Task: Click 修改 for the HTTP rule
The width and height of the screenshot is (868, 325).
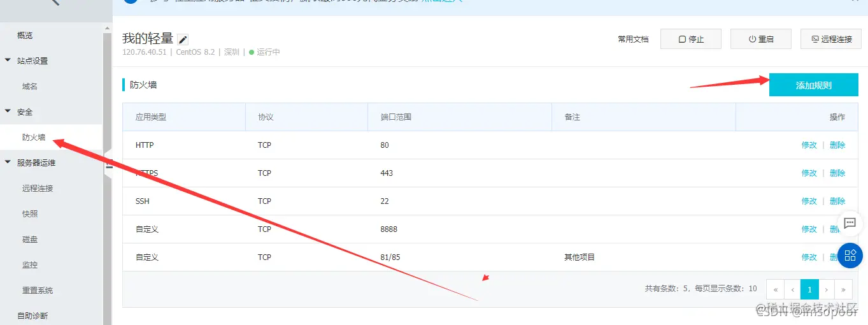Action: [x=809, y=145]
